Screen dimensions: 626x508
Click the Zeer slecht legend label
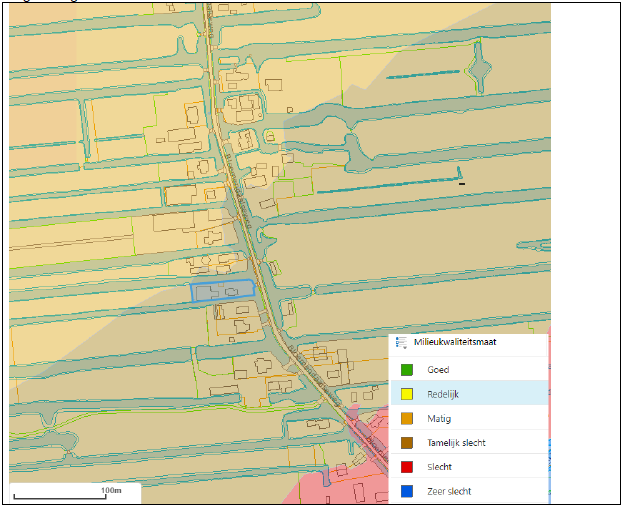pos(449,491)
